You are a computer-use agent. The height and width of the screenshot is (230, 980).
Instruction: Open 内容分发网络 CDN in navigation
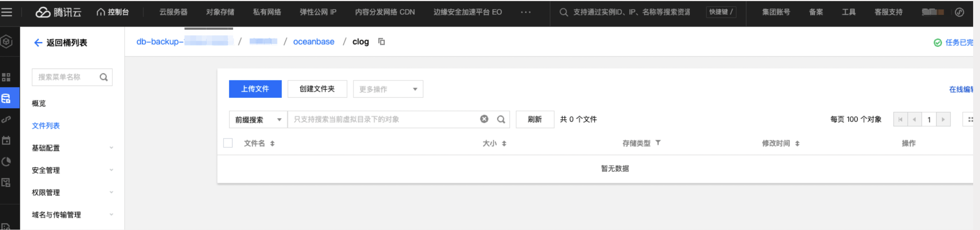(x=385, y=12)
